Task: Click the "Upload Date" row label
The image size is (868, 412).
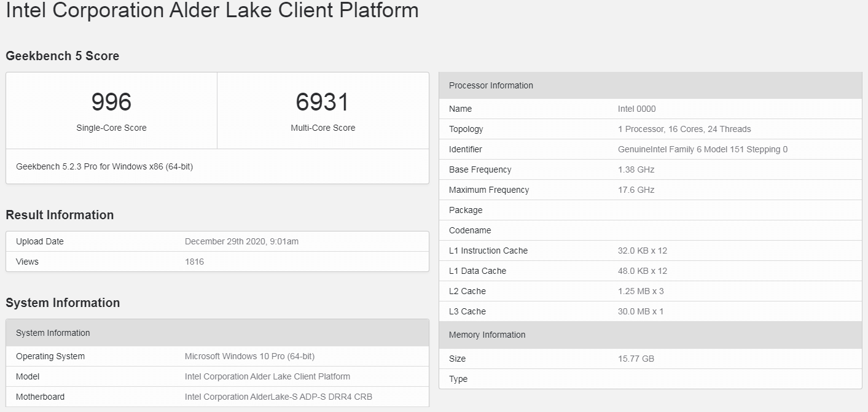Action: point(40,241)
